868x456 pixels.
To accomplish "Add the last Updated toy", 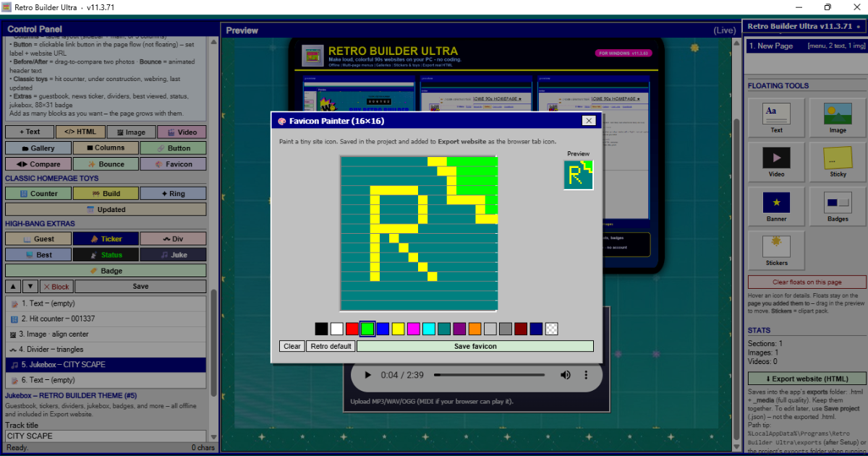I will click(106, 209).
